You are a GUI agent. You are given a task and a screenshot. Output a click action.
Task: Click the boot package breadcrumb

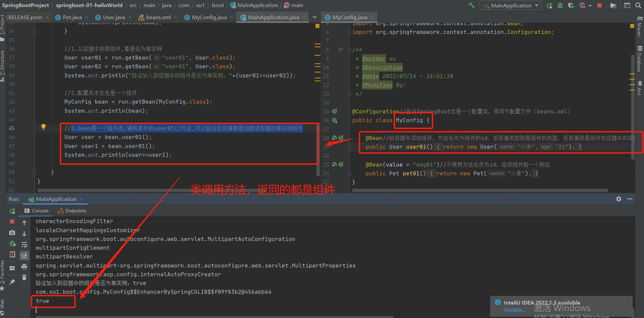pyautogui.click(x=218, y=5)
